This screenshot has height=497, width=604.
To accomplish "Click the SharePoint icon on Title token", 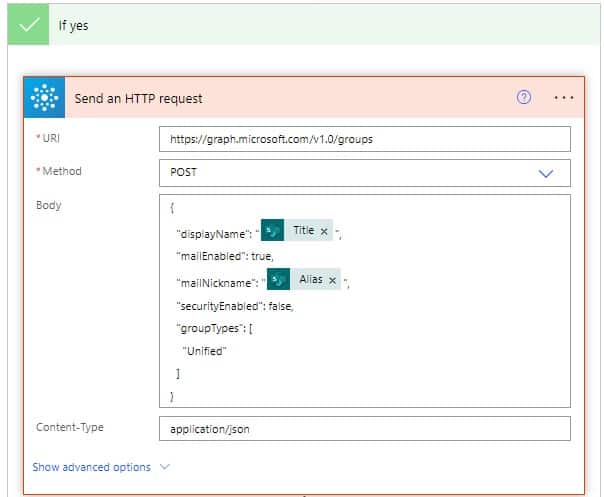I will [272, 230].
